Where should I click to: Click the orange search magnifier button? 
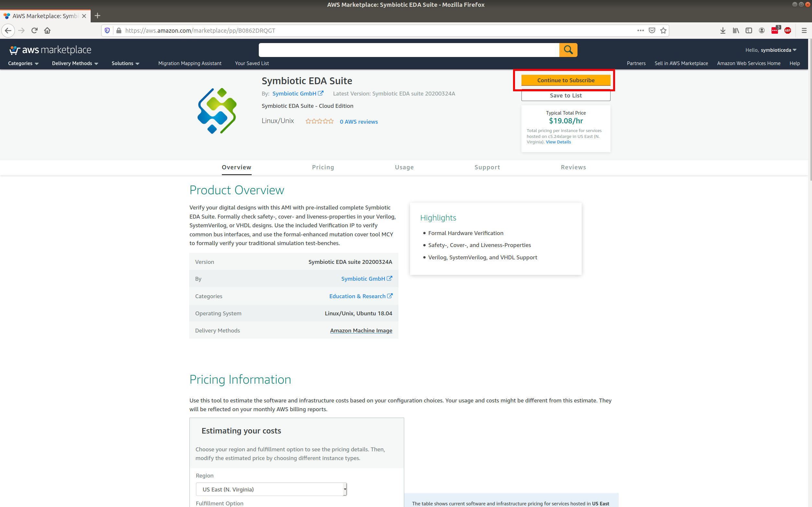(x=568, y=50)
